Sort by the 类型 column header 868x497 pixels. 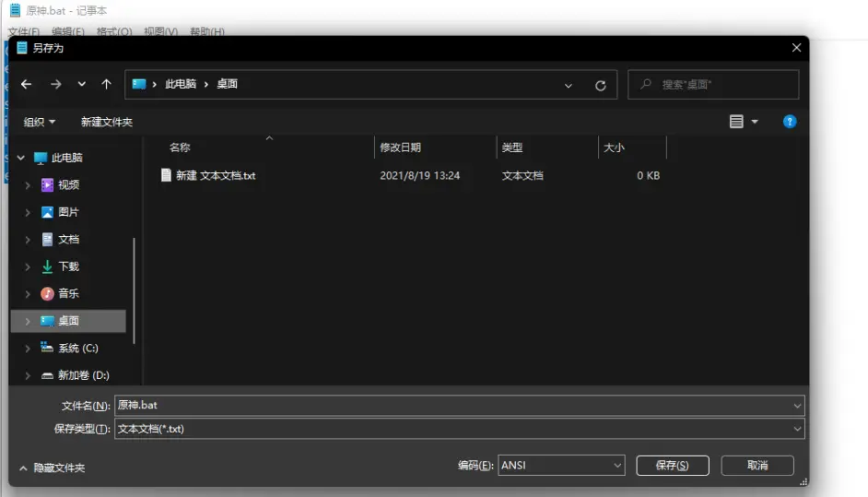pyautogui.click(x=512, y=148)
